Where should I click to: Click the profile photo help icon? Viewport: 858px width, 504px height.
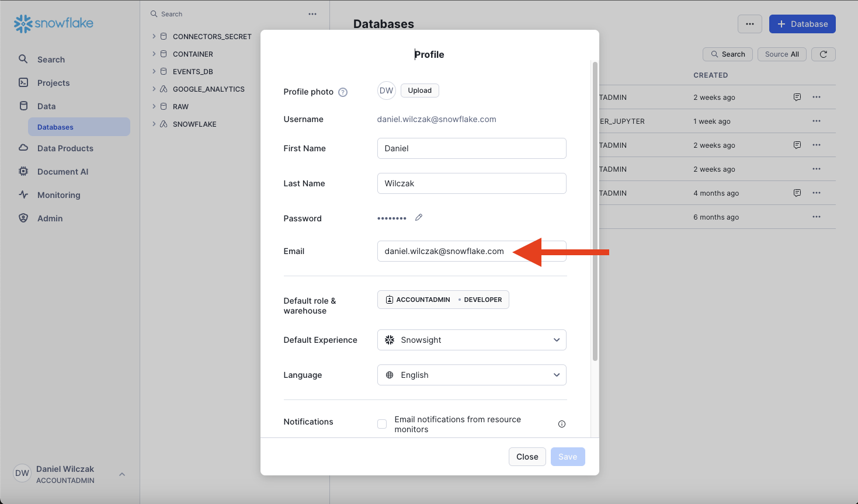click(343, 92)
